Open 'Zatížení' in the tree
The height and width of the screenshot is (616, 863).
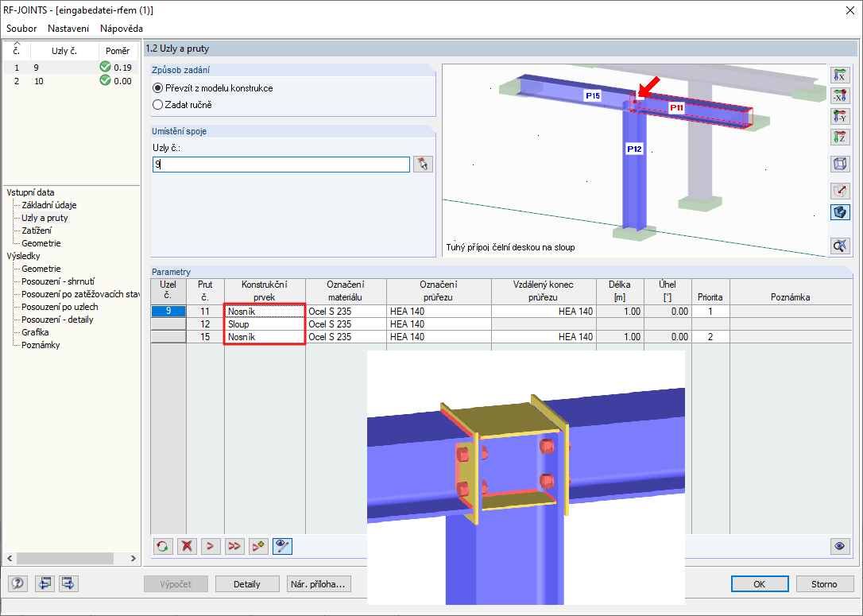[37, 230]
